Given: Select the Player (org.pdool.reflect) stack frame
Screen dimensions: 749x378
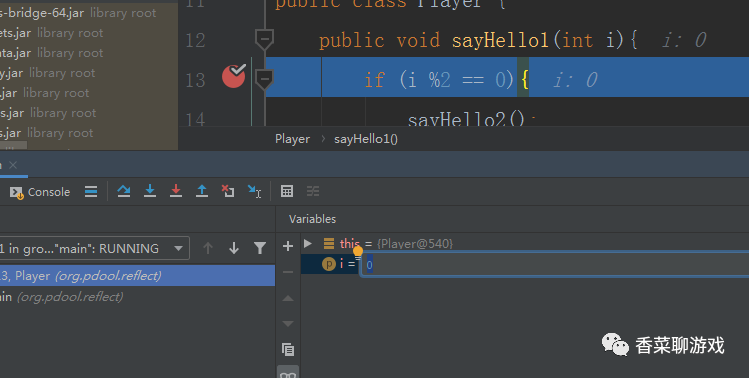Looking at the screenshot, I should (137, 276).
